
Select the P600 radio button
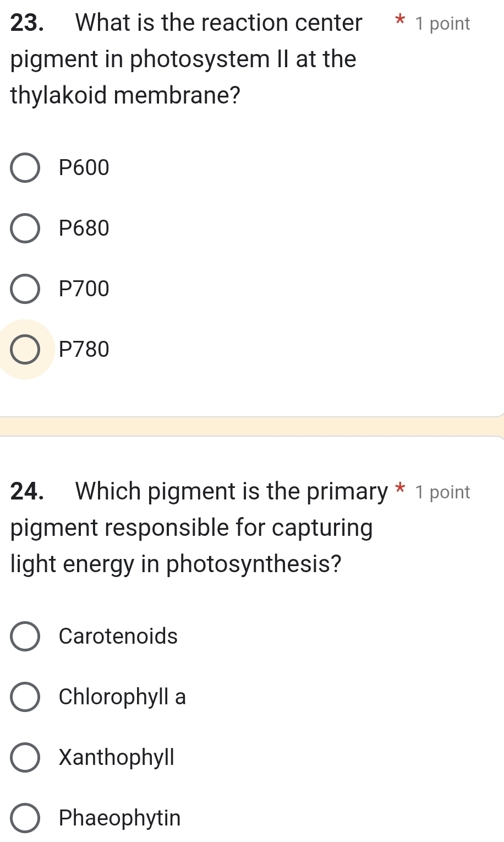click(25, 168)
